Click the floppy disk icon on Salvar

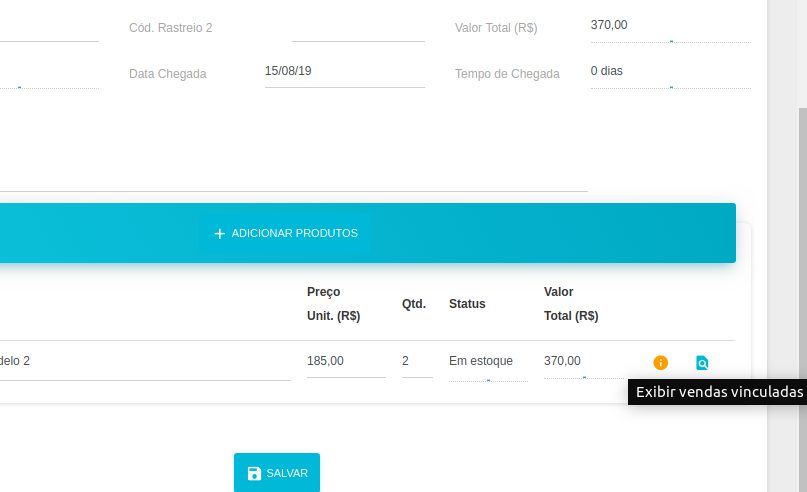tap(254, 473)
